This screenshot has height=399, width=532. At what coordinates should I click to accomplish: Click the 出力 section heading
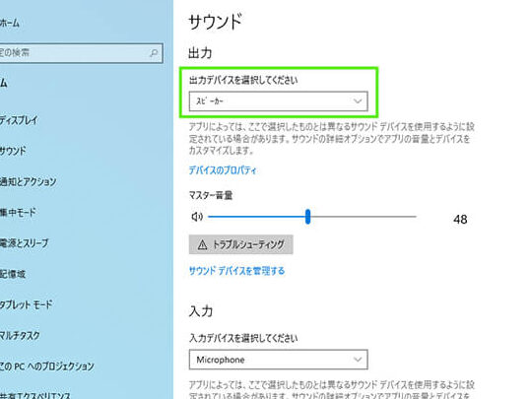pos(200,53)
